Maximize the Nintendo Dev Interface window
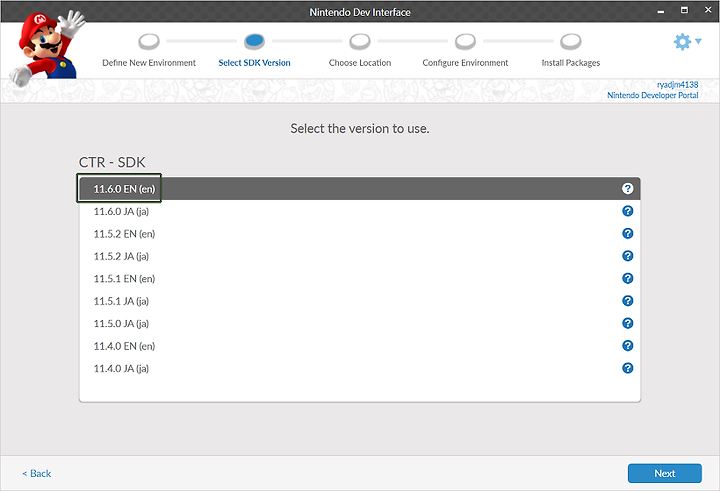Viewport: 720px width, 491px height. coord(684,10)
